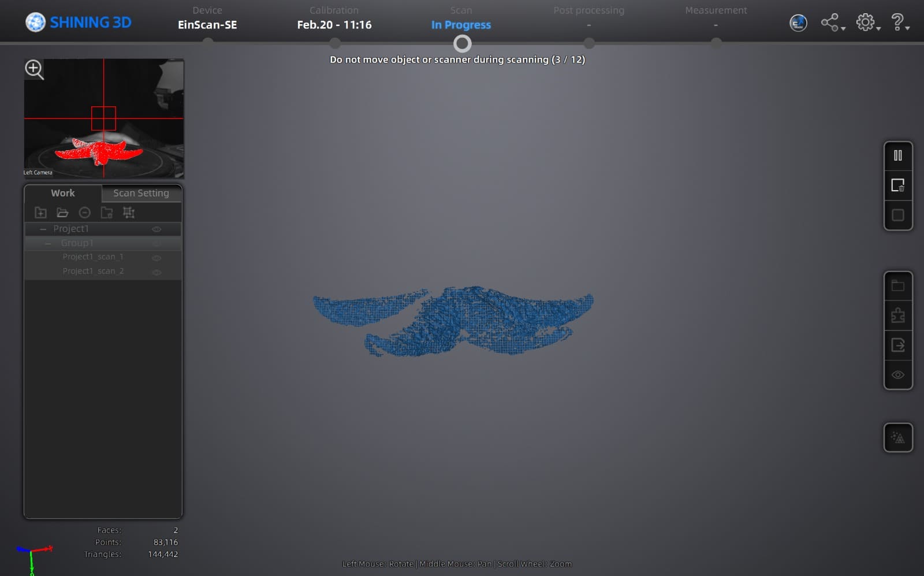
Task: Click the Scan In Progress step
Action: pos(461,18)
